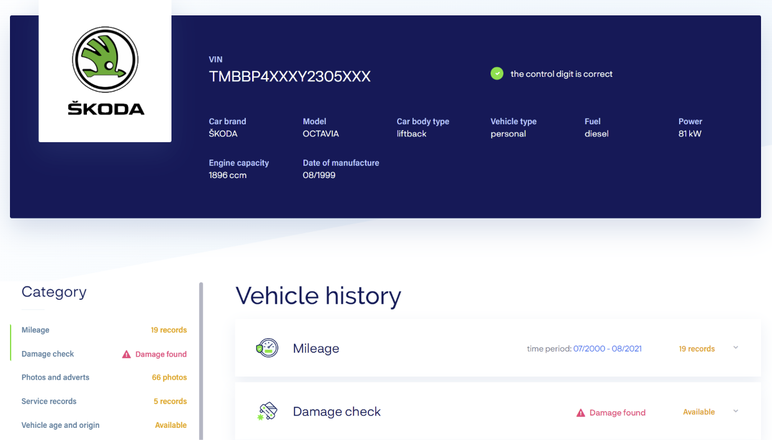Click the Fuel value diesel

[597, 134]
